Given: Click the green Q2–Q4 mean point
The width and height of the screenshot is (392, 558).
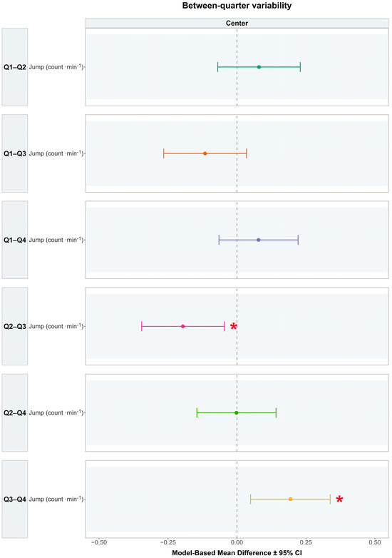Looking at the screenshot, I should 237,413.
